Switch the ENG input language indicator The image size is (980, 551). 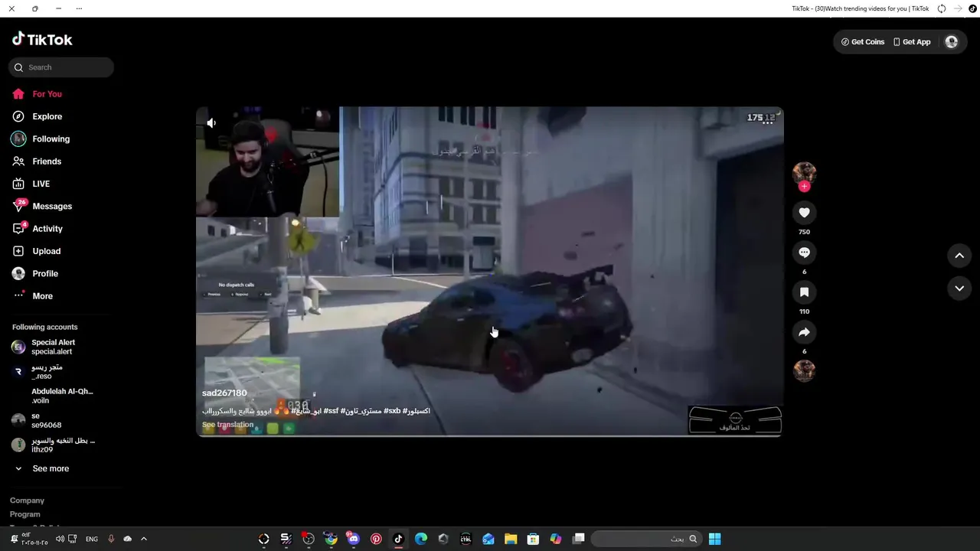click(x=92, y=539)
